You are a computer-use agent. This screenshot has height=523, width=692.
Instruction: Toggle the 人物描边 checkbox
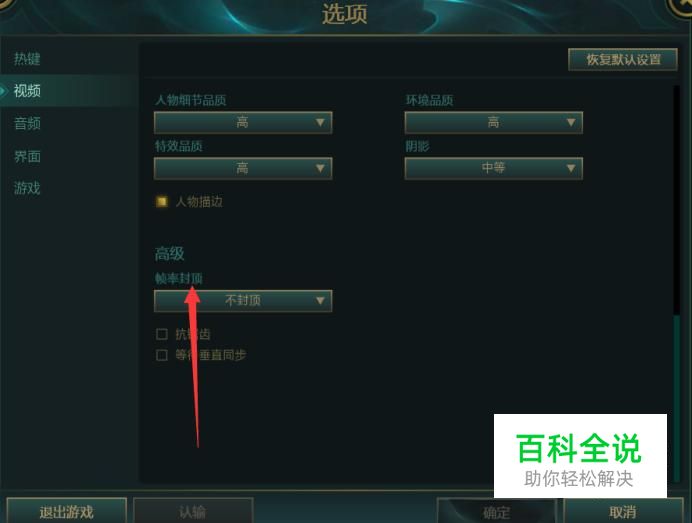click(x=162, y=202)
